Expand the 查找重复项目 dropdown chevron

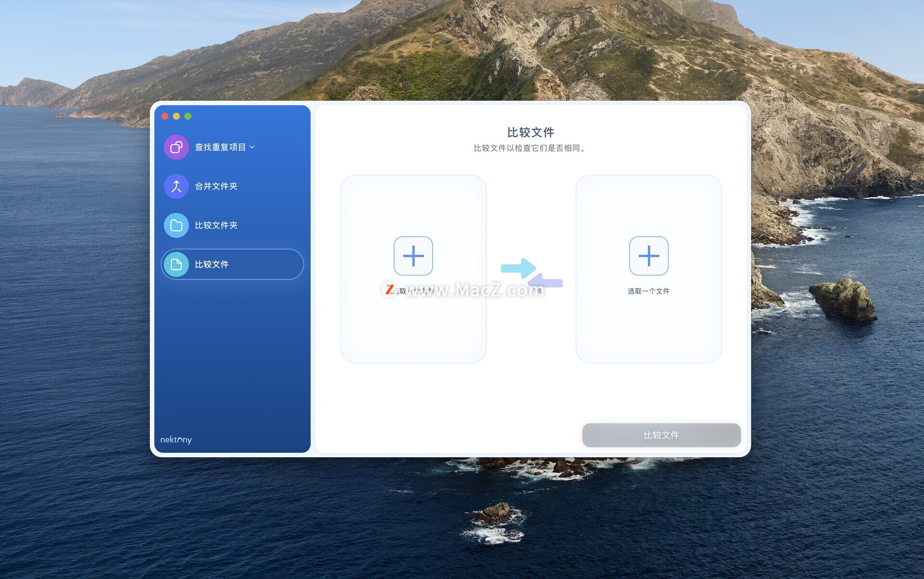[252, 147]
